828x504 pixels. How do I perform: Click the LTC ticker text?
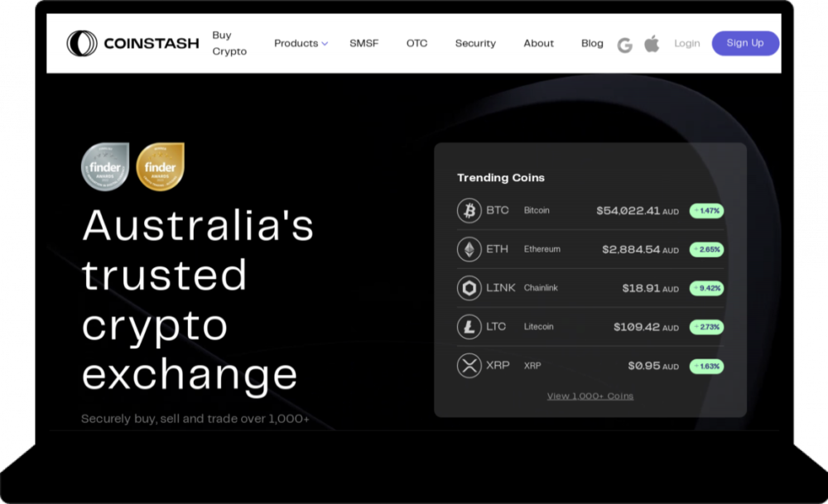[496, 327]
